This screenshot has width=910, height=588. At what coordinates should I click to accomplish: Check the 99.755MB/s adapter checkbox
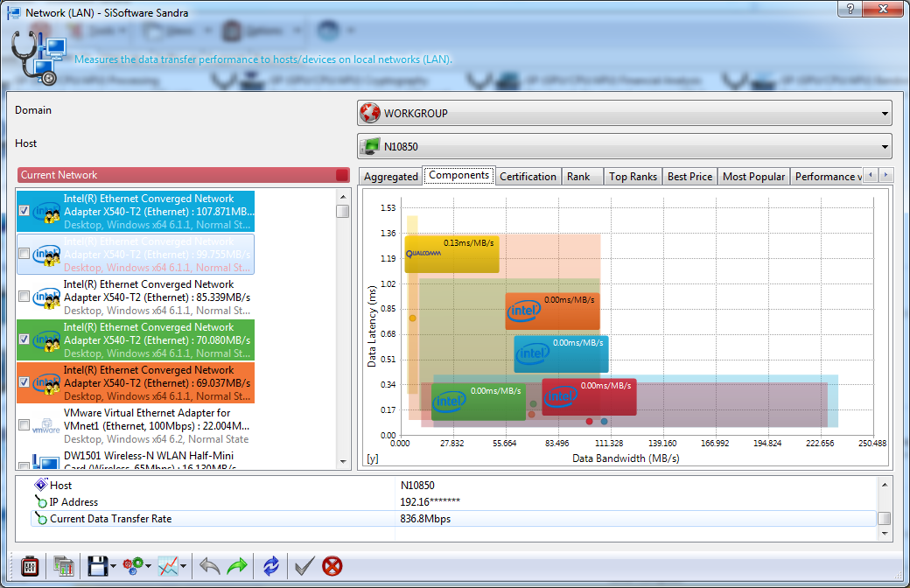point(24,254)
